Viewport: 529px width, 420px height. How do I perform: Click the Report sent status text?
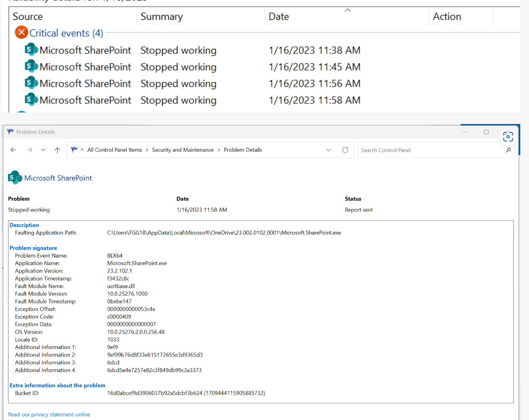359,210
